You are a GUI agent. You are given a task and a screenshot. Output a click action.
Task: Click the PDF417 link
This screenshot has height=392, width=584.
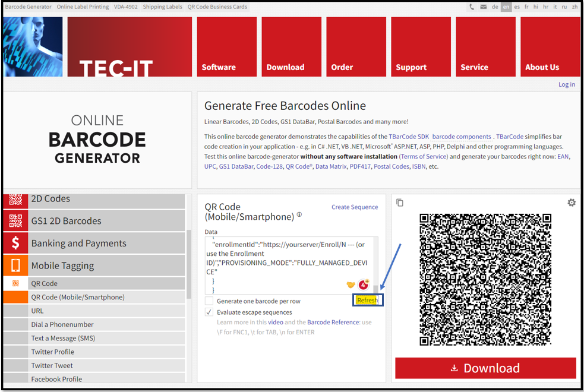360,166
